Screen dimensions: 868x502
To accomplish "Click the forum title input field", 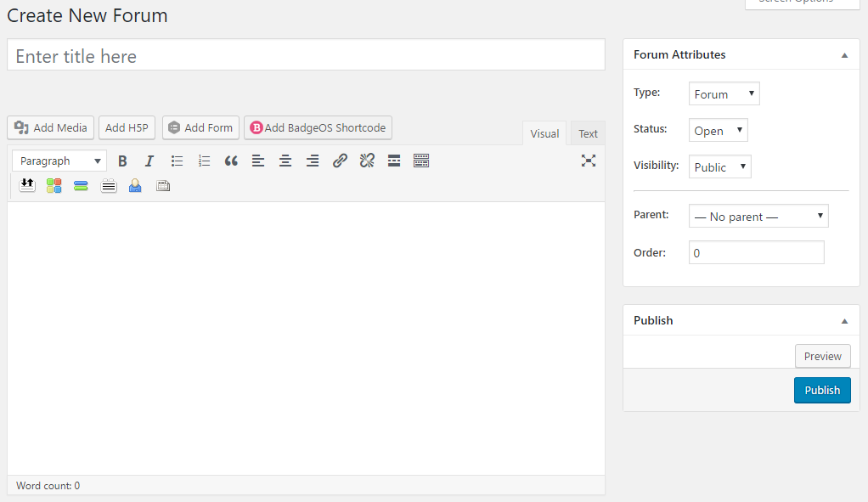I will pos(306,56).
